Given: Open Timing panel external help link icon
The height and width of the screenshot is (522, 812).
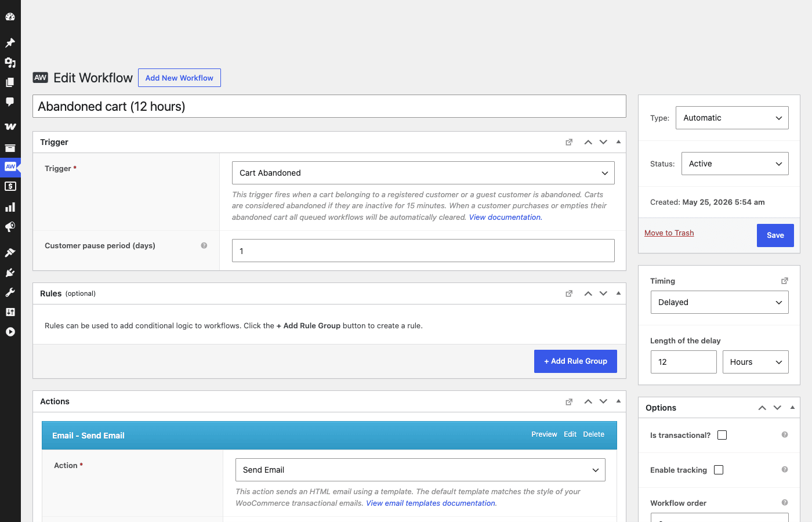Looking at the screenshot, I should [785, 281].
